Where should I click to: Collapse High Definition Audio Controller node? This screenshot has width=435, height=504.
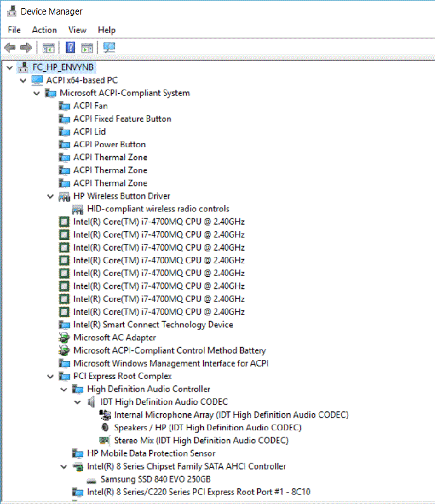coord(64,390)
